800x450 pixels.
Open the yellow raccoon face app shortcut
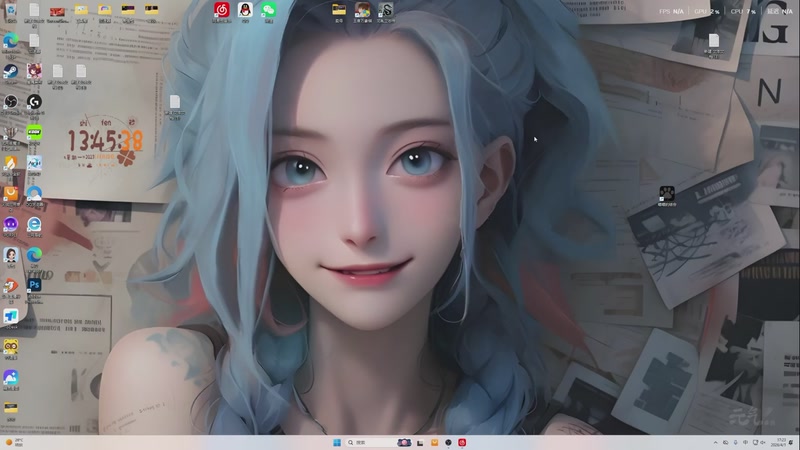tap(11, 347)
